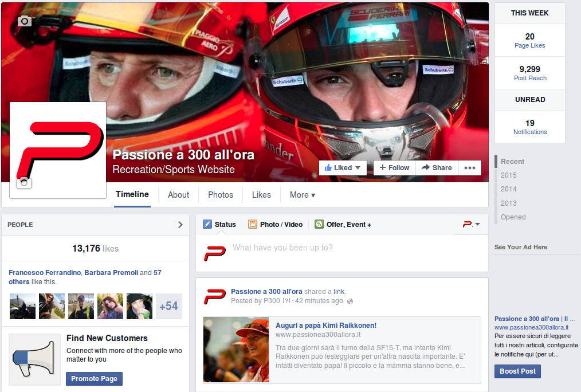
Task: Open the More dropdown in page tabs
Action: (302, 195)
